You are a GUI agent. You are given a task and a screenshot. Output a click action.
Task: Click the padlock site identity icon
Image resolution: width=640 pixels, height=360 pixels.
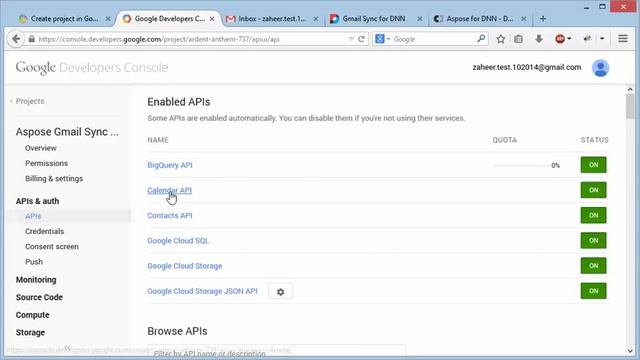[x=31, y=39]
